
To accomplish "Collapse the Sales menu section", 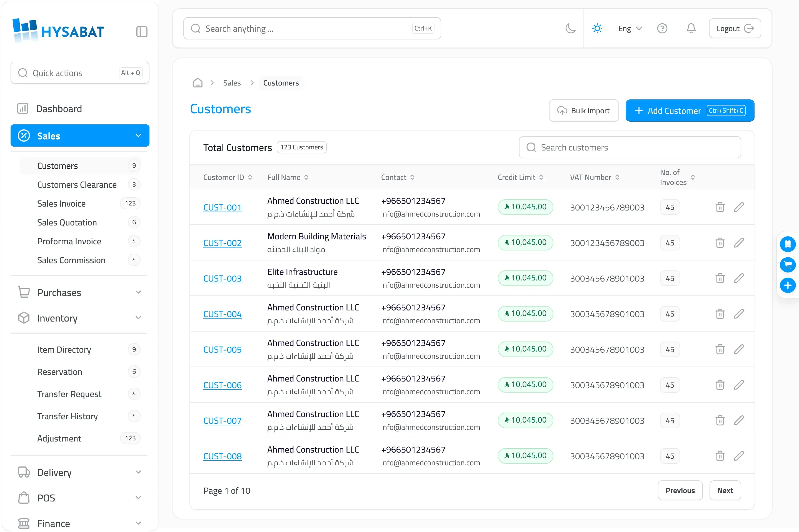I will click(x=80, y=136).
